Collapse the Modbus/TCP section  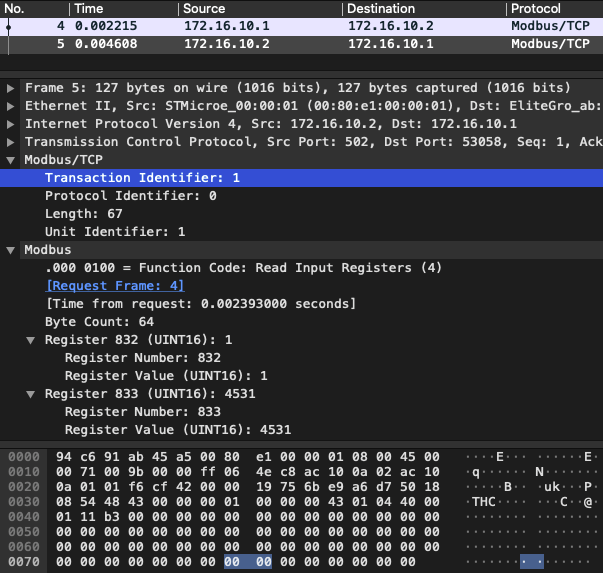click(11, 160)
